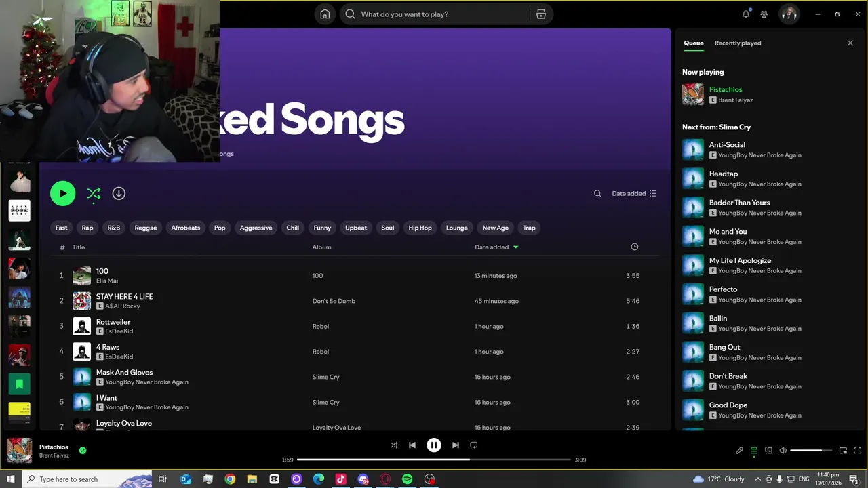This screenshot has height=488, width=868.
Task: Open Connect to a device icon
Action: [x=768, y=451]
